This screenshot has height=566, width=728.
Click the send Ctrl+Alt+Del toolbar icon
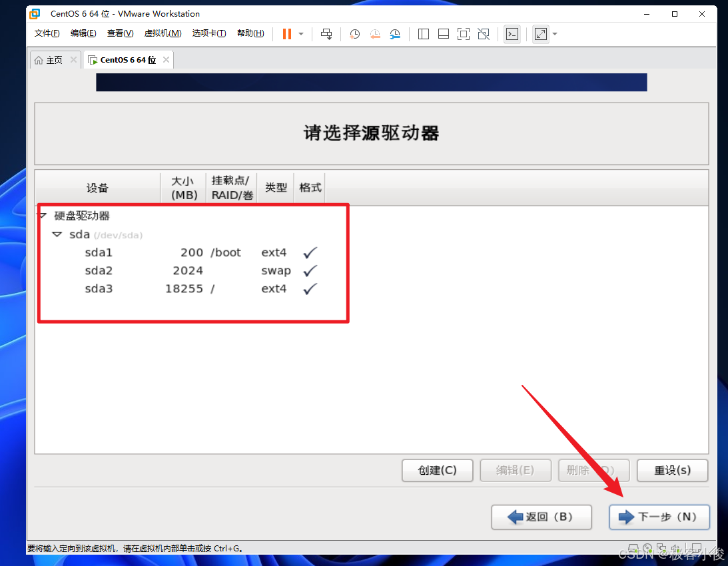[326, 34]
